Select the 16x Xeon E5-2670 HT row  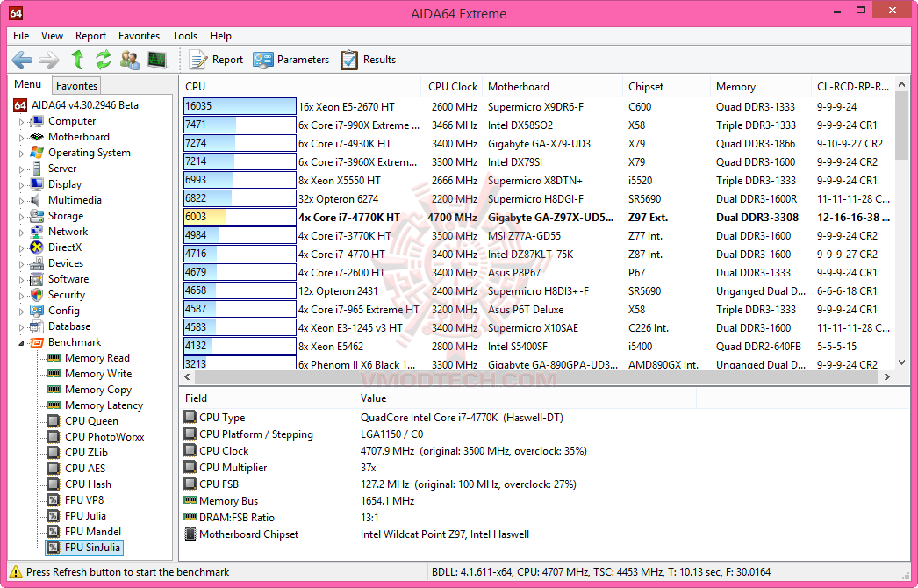(x=537, y=106)
